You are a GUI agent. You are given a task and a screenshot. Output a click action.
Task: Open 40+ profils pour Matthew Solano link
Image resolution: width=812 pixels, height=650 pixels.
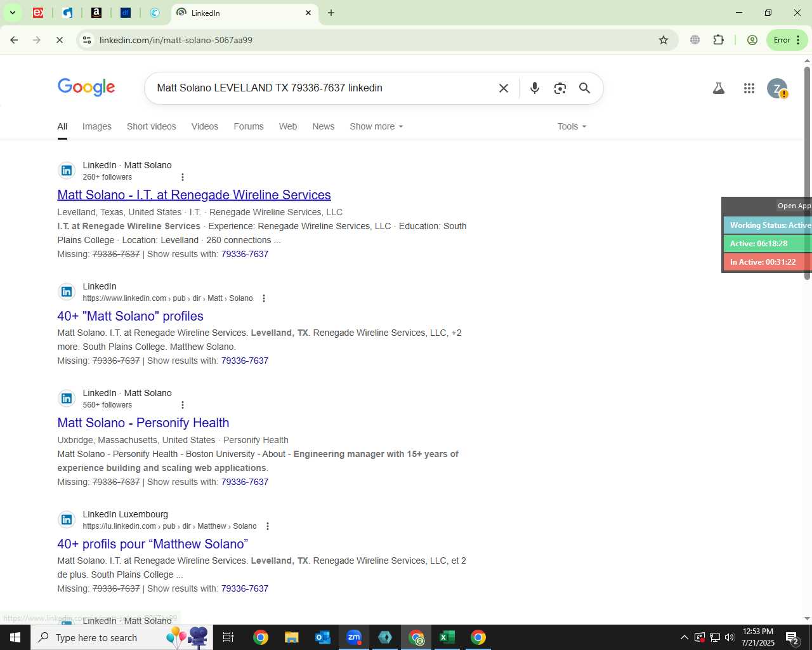(x=153, y=544)
